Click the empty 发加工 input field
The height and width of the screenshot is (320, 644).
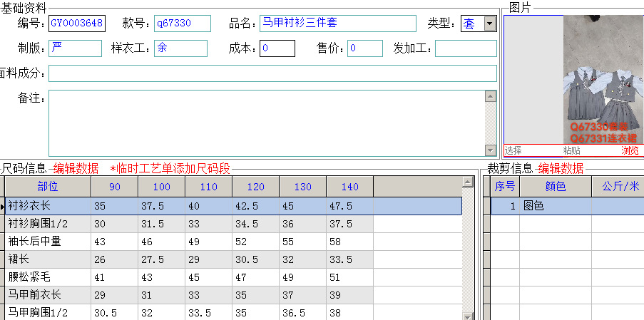466,48
